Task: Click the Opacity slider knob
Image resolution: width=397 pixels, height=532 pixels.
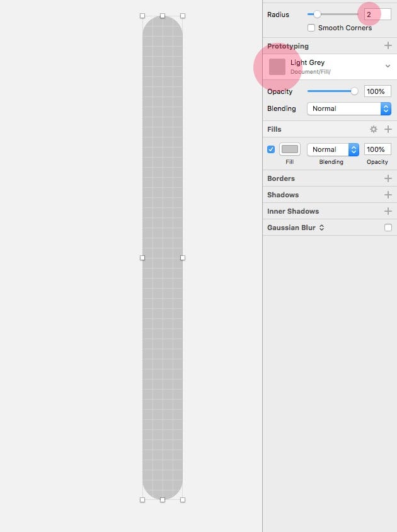Action: [354, 91]
